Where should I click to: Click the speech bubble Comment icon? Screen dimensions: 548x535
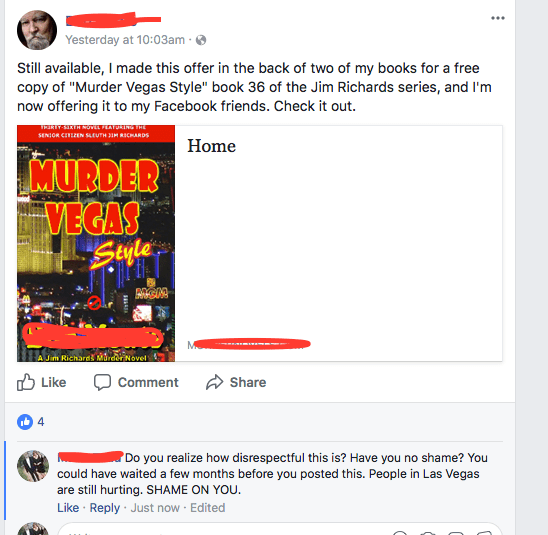pyautogui.click(x=102, y=382)
